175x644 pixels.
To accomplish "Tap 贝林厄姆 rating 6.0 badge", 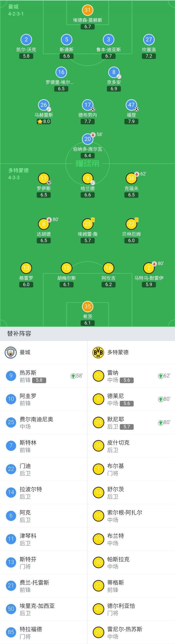I will point(131,241).
